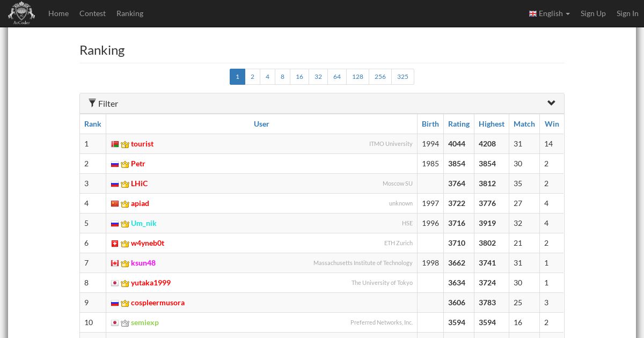
Task: Click the crown icon beside tourist
Action: (x=125, y=144)
